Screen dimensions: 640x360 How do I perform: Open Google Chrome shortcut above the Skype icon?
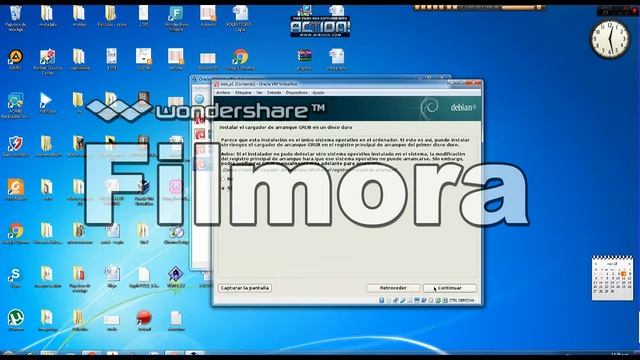coord(16,233)
